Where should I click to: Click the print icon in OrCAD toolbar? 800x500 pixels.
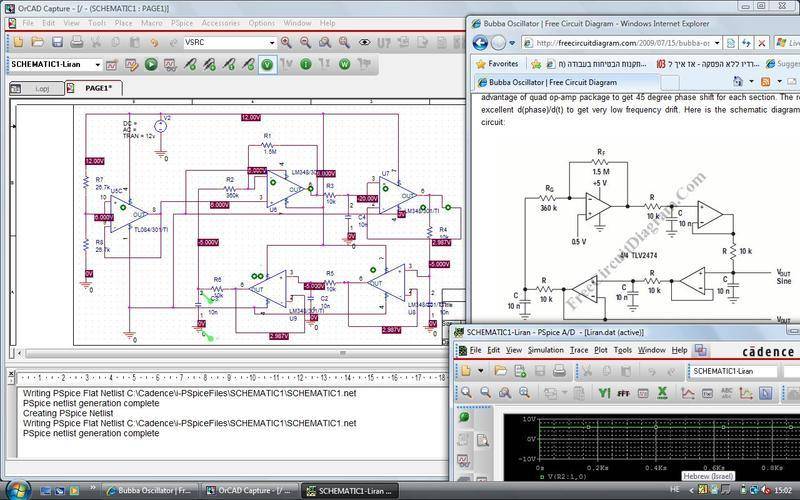76,42
